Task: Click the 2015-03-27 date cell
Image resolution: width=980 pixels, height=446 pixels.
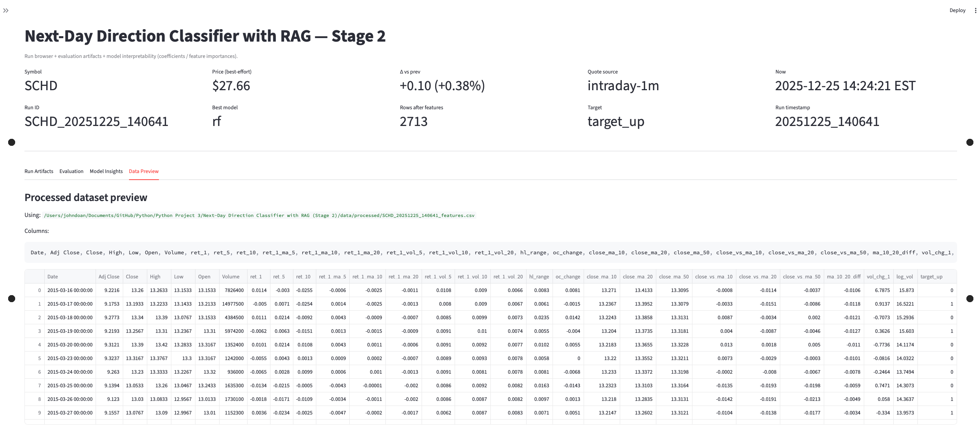Action: click(70, 413)
